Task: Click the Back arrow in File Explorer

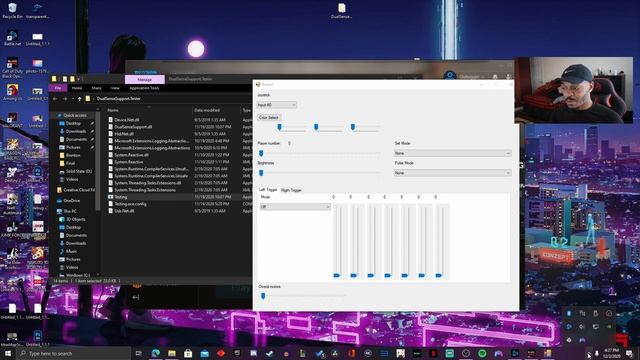Action: coord(55,99)
